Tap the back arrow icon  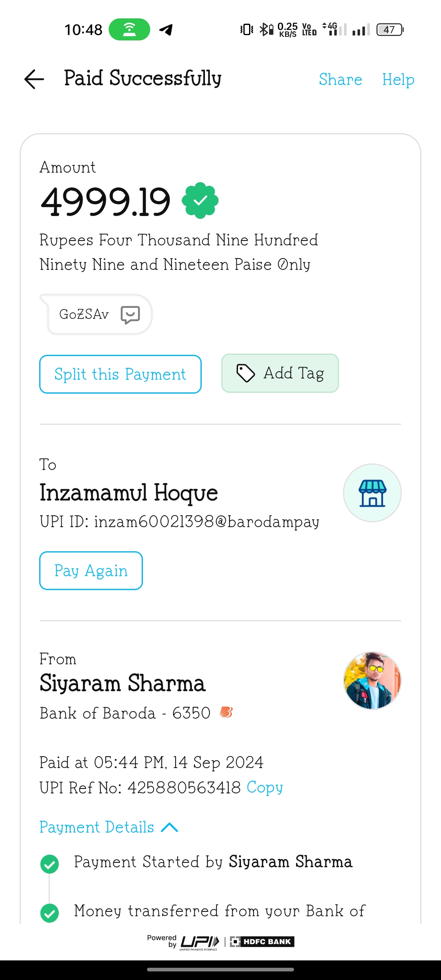[34, 79]
